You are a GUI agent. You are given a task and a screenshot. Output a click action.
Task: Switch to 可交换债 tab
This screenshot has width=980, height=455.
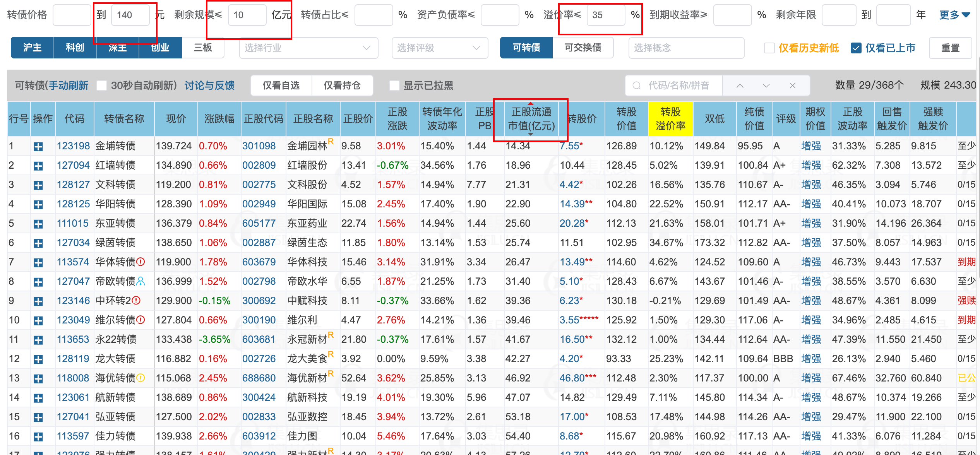583,48
